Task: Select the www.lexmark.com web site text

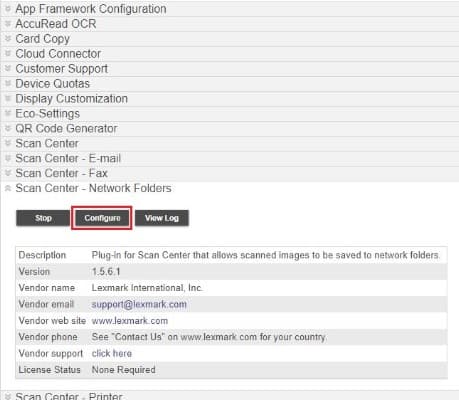Action: coord(130,321)
